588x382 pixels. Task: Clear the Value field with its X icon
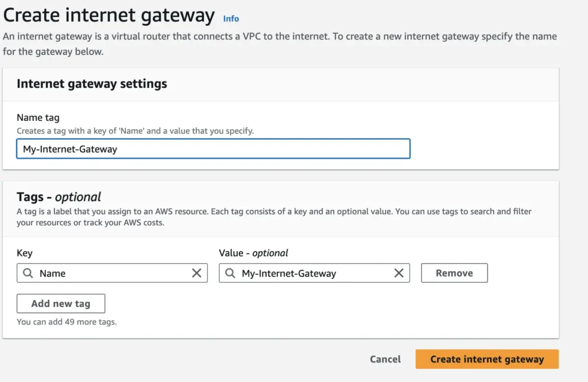click(399, 274)
